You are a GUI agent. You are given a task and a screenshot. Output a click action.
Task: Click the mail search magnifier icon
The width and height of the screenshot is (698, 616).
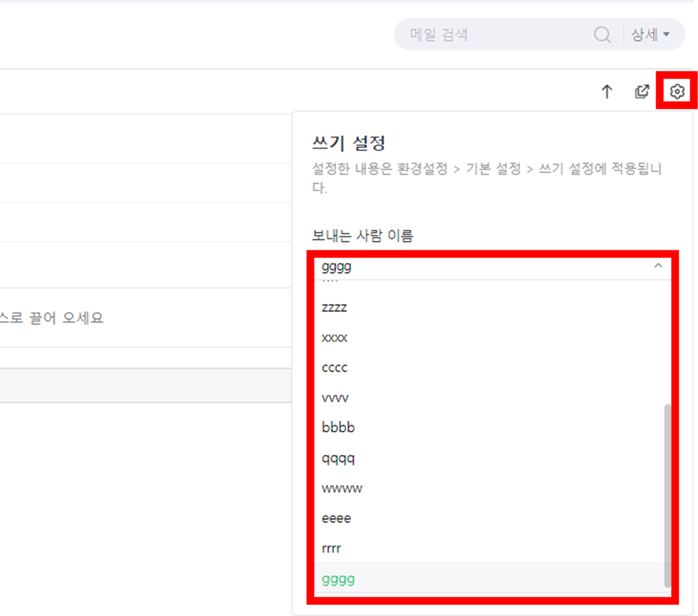tap(602, 35)
